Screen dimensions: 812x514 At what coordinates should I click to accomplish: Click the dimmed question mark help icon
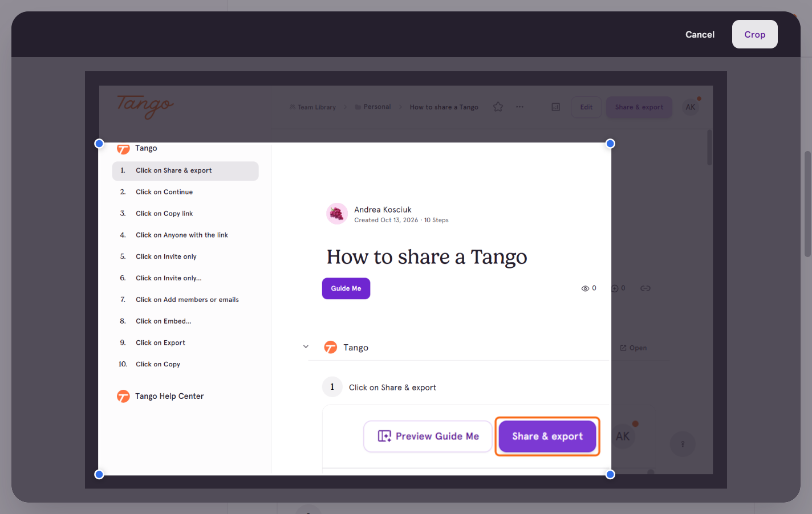click(683, 444)
